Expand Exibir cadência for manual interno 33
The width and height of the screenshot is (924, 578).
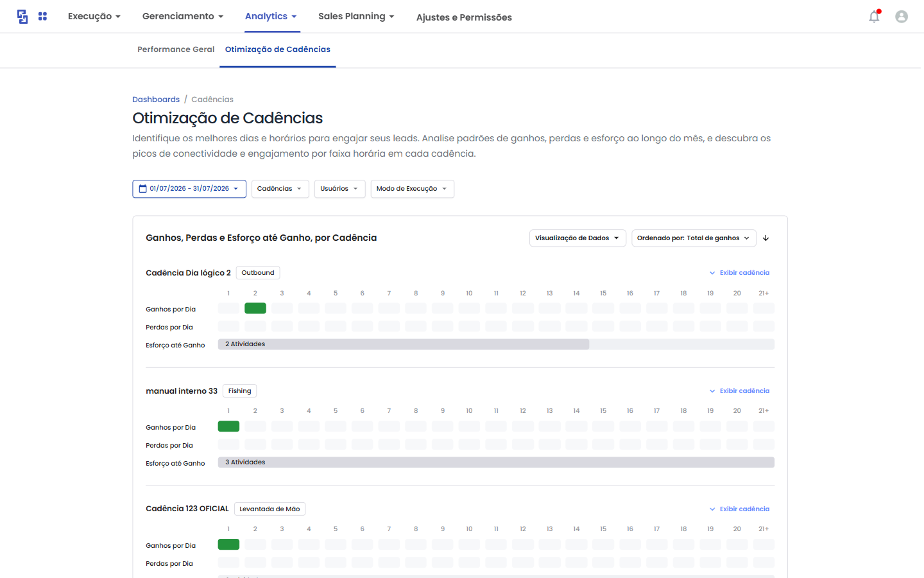click(x=739, y=391)
